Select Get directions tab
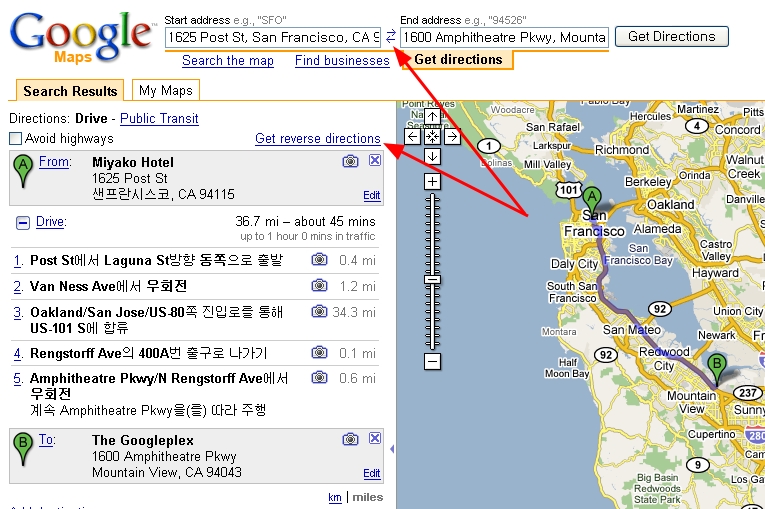 click(x=458, y=60)
